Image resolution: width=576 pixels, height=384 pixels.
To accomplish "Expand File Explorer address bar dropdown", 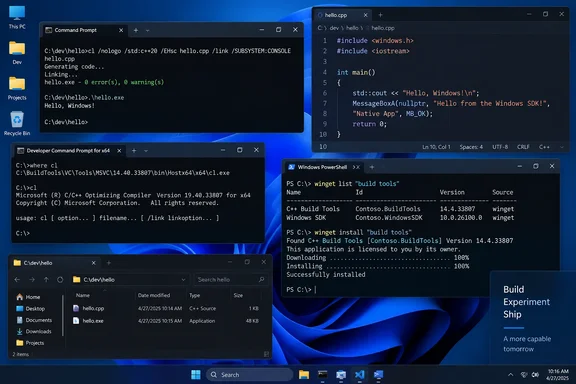I will click(x=183, y=280).
